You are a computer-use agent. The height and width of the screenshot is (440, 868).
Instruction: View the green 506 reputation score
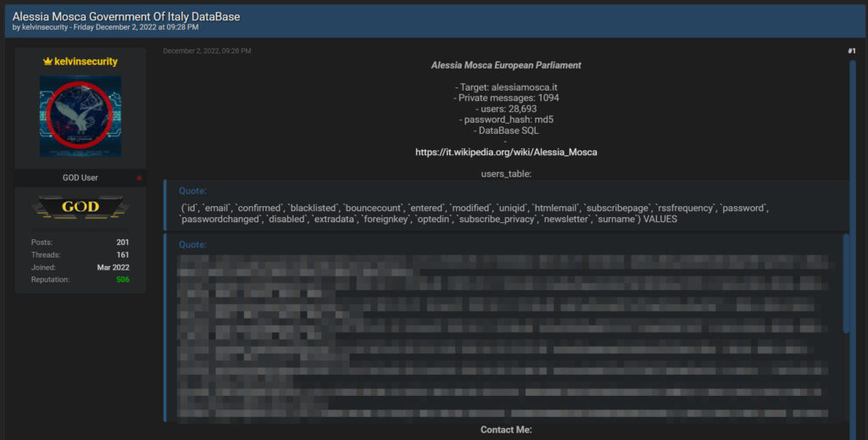point(123,279)
